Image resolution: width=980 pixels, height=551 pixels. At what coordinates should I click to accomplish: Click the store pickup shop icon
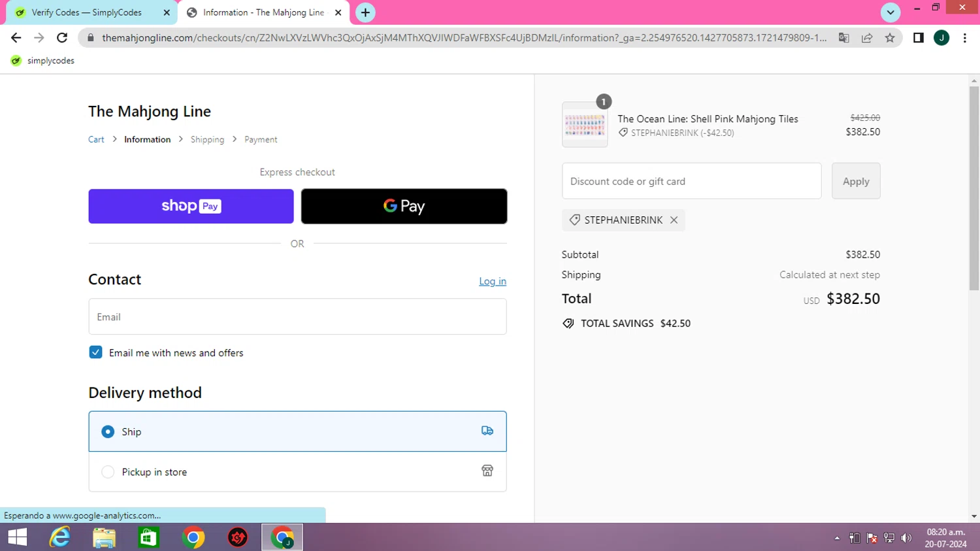pos(487,471)
